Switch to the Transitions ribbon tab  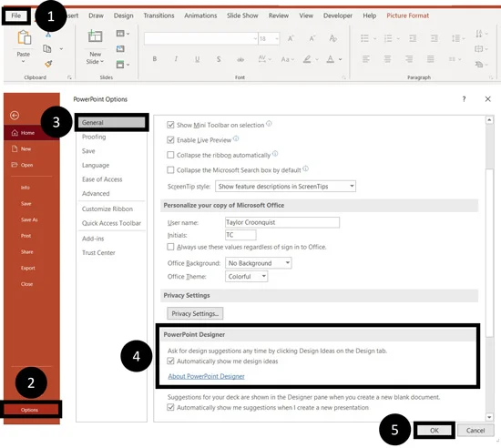[158, 15]
